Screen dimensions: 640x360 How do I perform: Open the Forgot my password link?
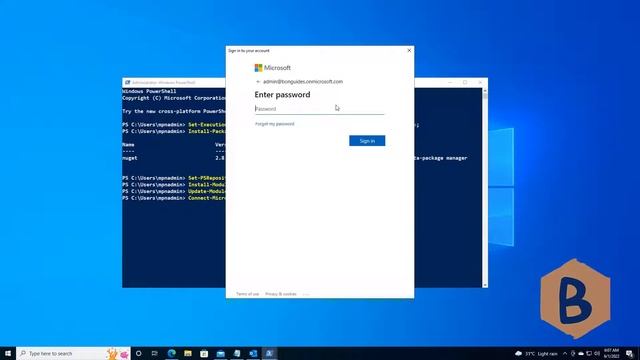274,124
